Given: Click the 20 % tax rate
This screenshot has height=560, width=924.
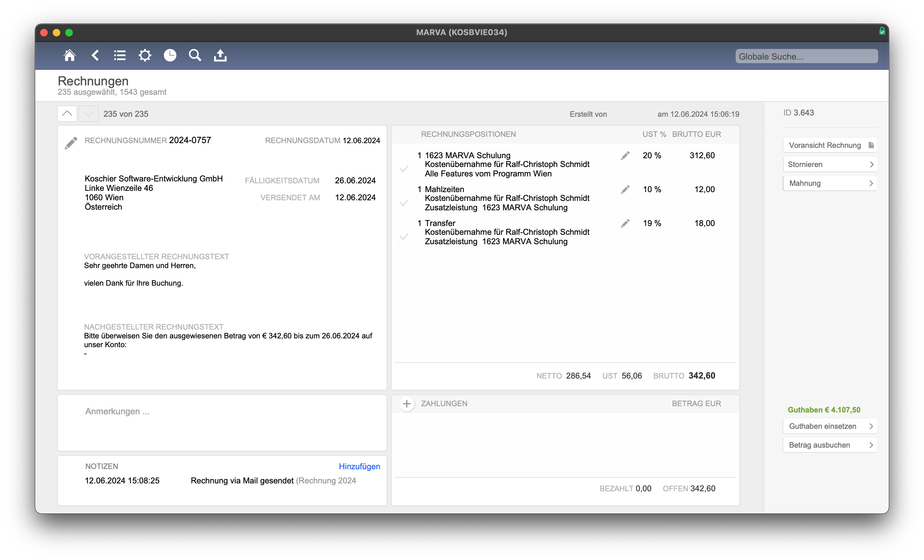Looking at the screenshot, I should click(652, 155).
